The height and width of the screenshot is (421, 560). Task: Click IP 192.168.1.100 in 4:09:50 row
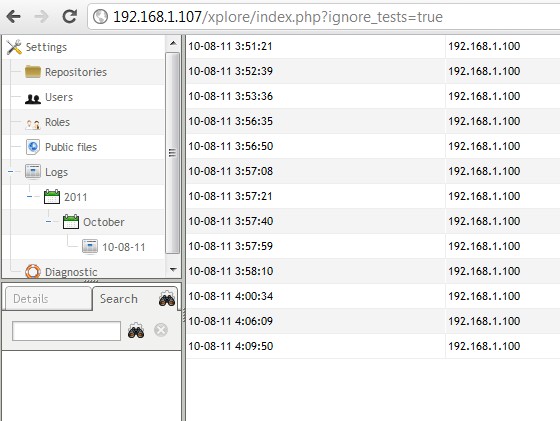[x=484, y=346]
